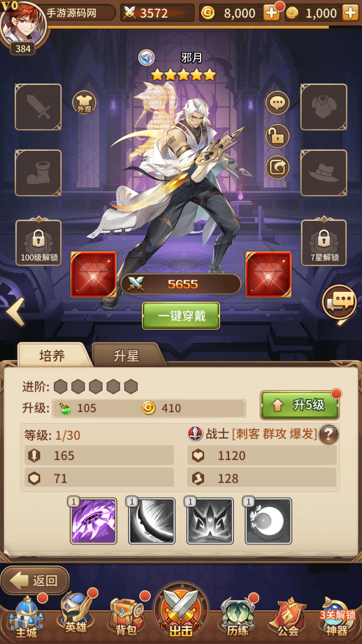The width and height of the screenshot is (362, 644).
Task: Add coins with the plus beside 1,000
Action: [x=350, y=13]
